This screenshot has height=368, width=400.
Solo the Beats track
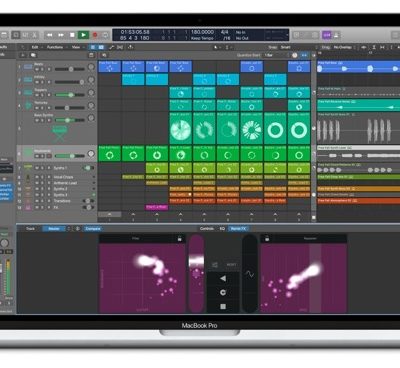click(x=43, y=69)
